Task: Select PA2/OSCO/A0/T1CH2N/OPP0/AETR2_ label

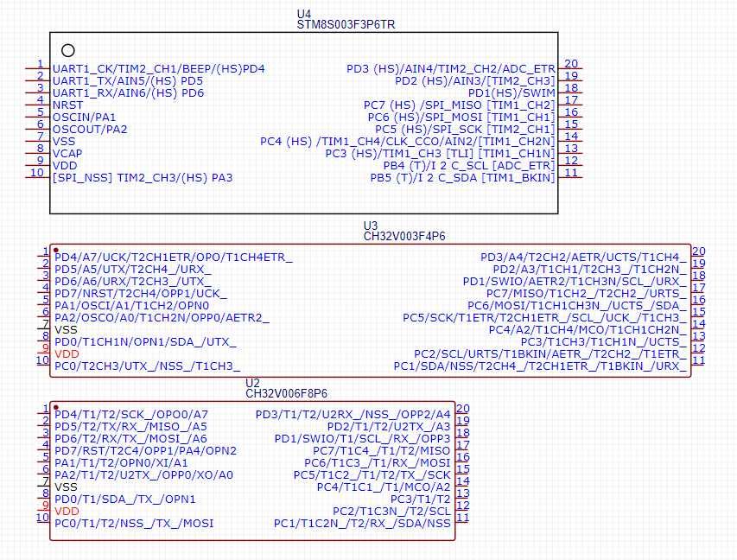Action: tap(162, 318)
